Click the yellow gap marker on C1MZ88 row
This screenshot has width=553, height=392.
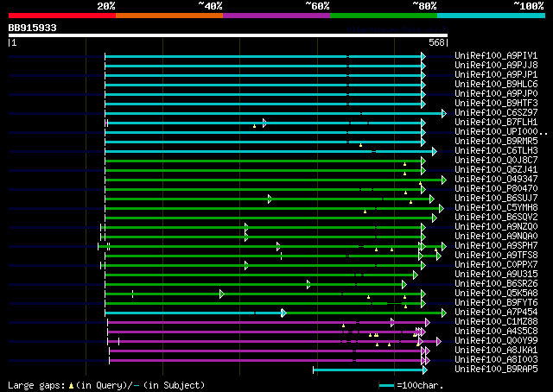pyautogui.click(x=343, y=326)
